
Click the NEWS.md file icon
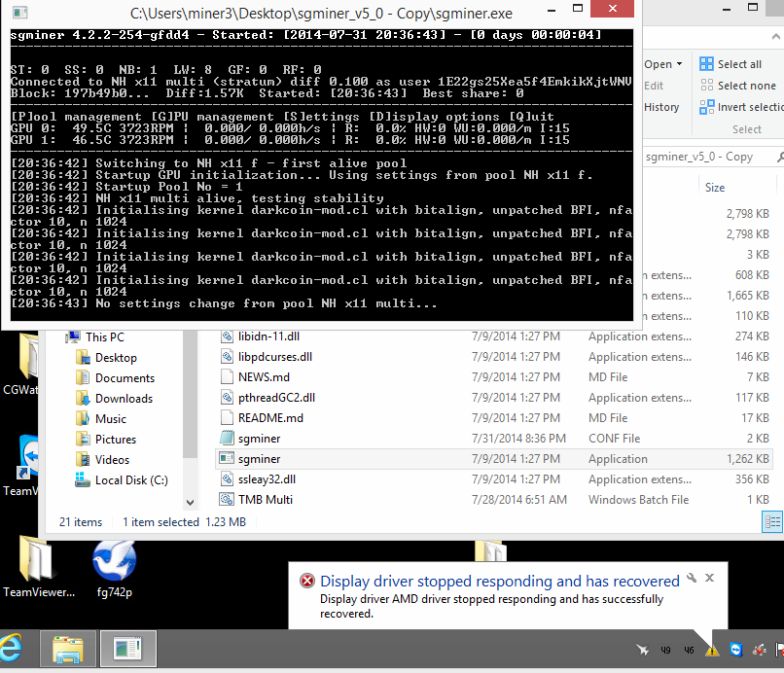[x=227, y=377]
